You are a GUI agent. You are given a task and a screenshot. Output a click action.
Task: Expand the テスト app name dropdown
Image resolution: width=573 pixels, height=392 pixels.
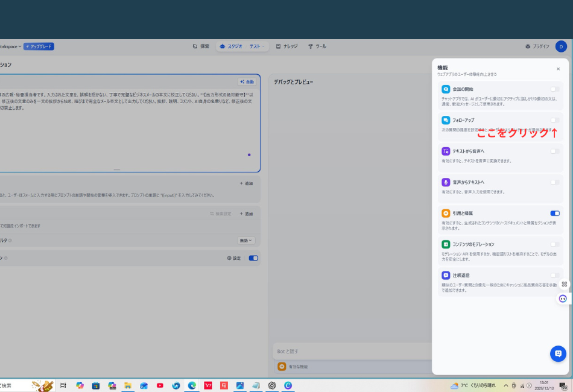pos(256,46)
